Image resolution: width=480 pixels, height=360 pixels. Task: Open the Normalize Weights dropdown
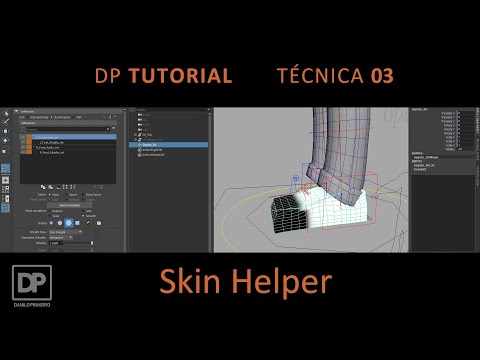pos(61,238)
